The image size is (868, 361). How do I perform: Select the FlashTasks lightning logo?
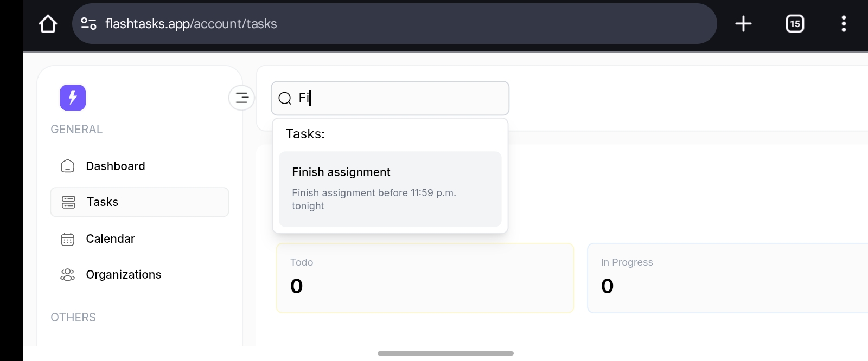[72, 98]
